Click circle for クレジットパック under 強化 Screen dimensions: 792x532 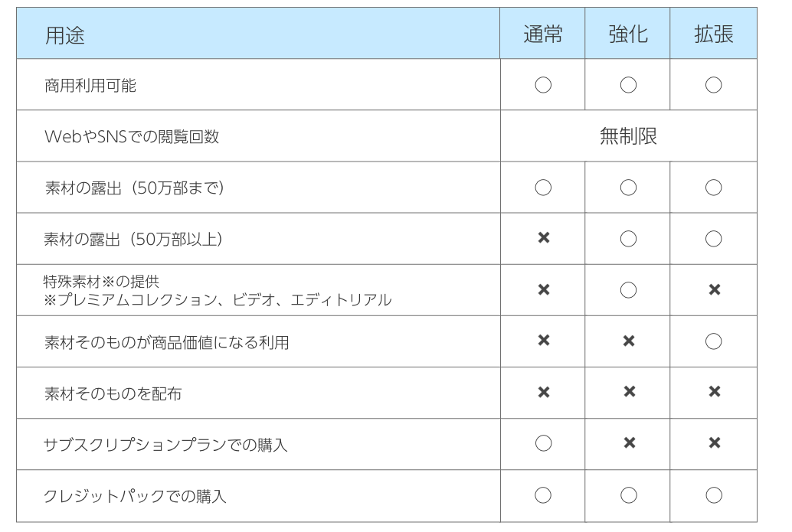pyautogui.click(x=628, y=495)
